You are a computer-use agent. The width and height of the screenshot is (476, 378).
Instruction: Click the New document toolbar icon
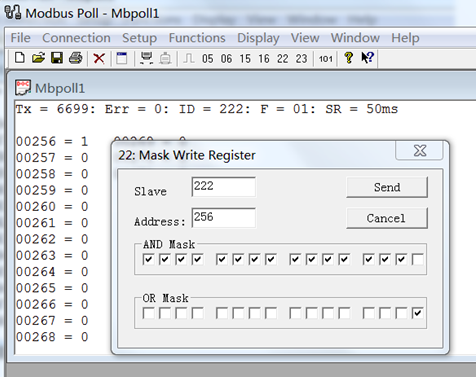click(x=20, y=58)
